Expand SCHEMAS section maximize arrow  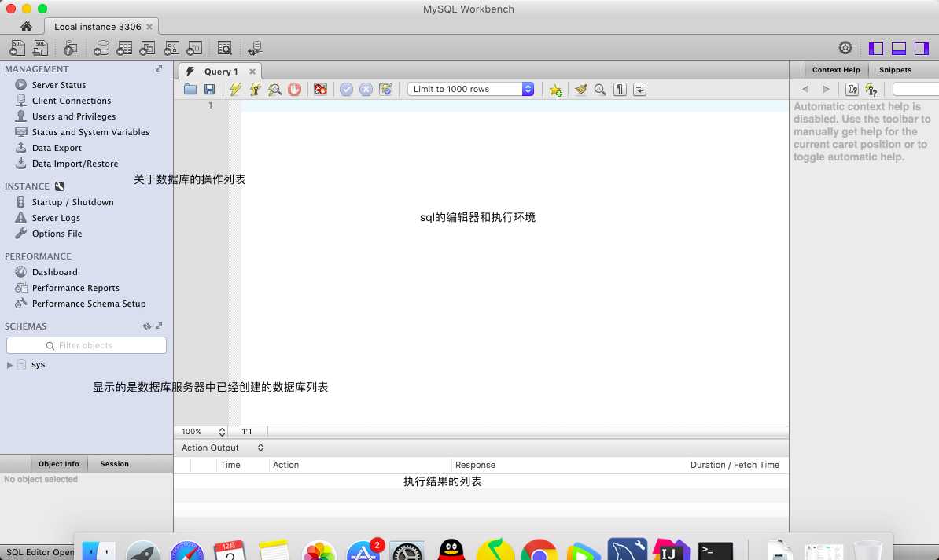[159, 326]
